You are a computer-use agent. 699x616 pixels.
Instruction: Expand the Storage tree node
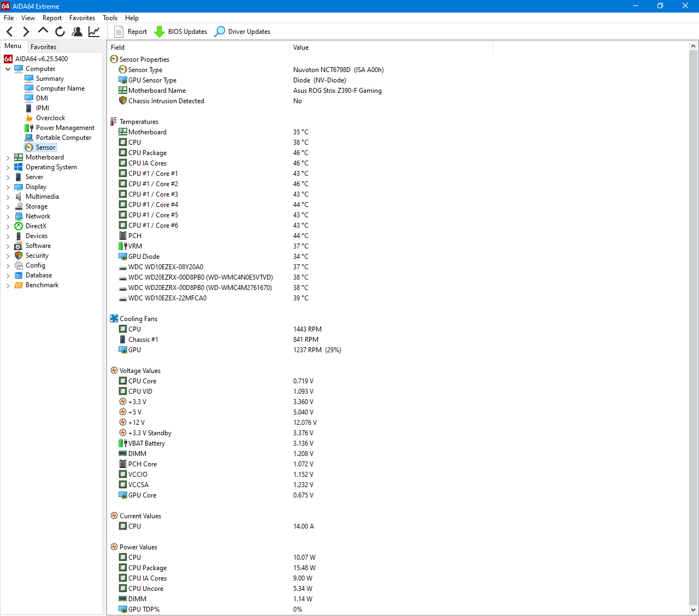[8, 206]
